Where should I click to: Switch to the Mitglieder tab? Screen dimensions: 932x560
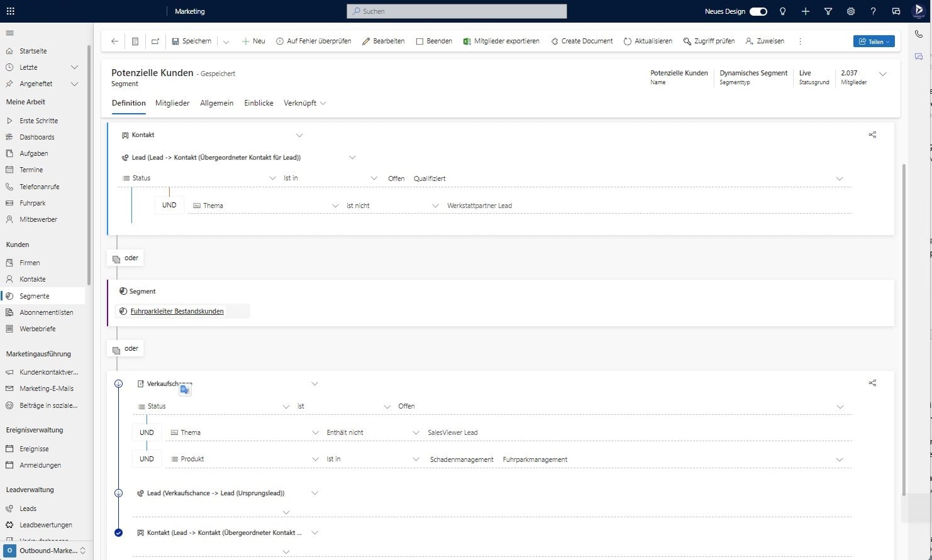[172, 103]
